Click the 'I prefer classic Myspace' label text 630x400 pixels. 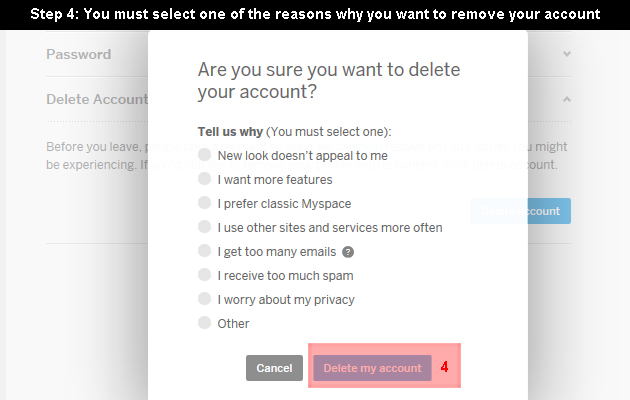coord(284,204)
